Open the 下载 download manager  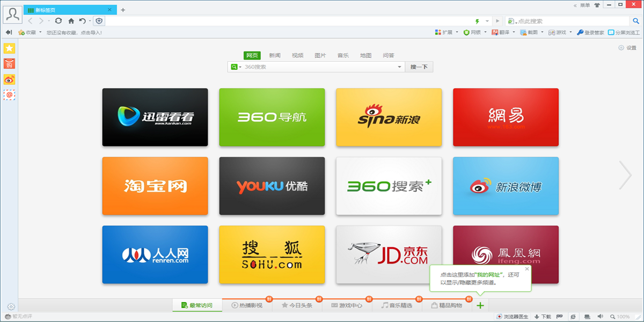tap(543, 317)
